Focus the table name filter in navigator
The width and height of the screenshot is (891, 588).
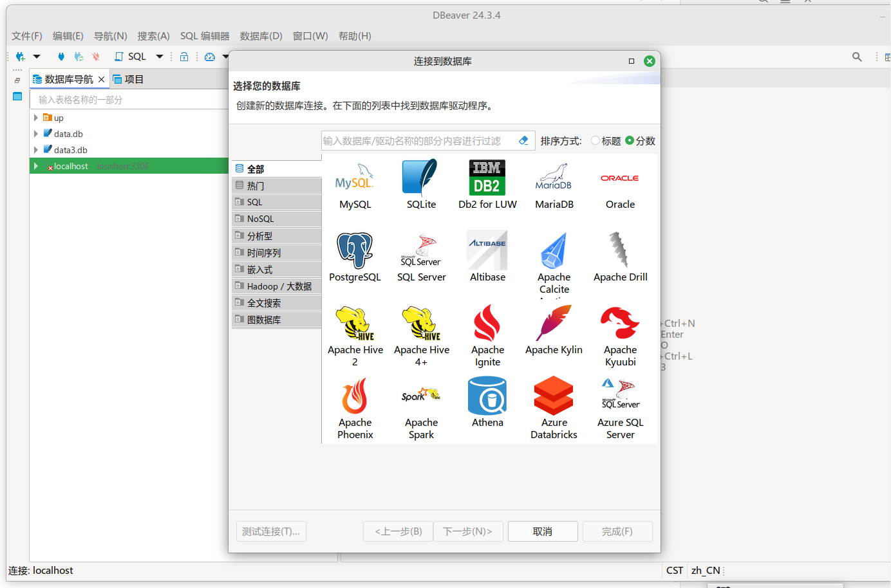tap(131, 100)
